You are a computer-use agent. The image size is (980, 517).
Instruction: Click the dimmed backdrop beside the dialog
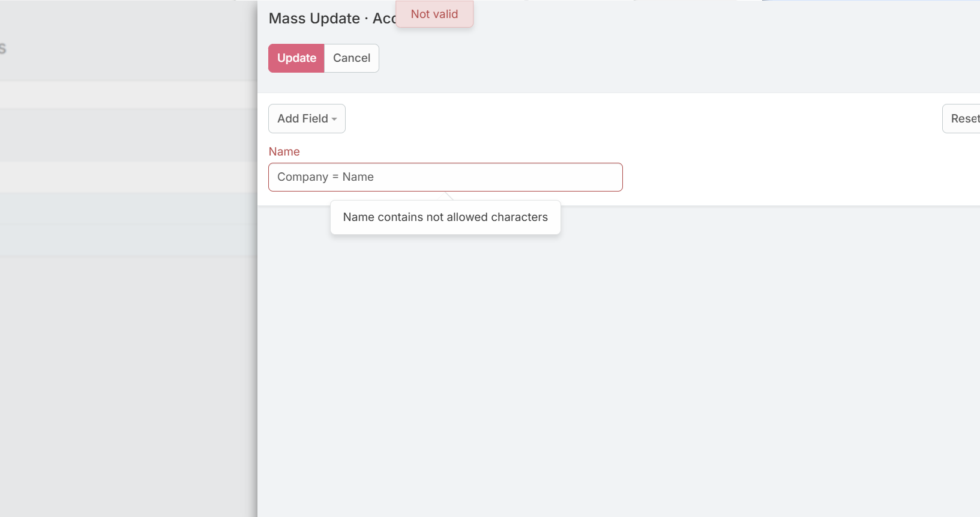point(128,360)
